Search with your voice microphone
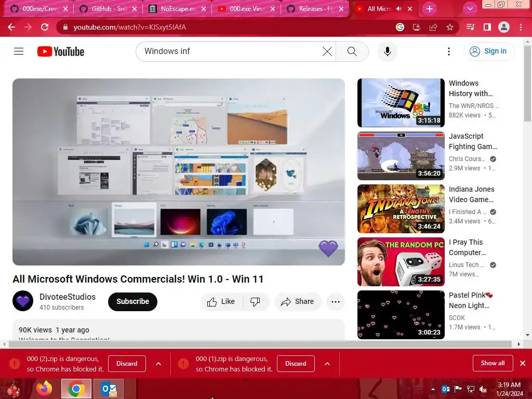This screenshot has width=532, height=399. point(388,51)
